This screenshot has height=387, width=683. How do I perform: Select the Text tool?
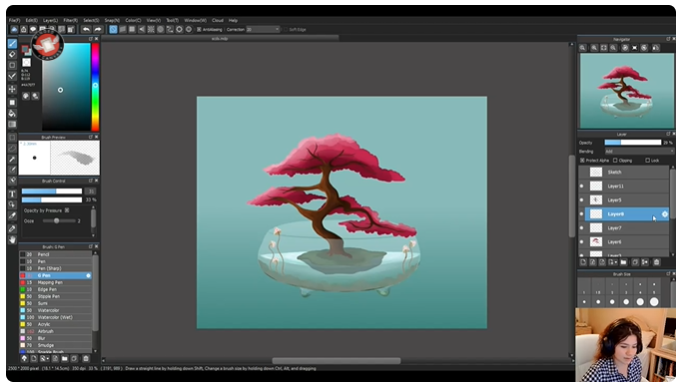pos(12,194)
